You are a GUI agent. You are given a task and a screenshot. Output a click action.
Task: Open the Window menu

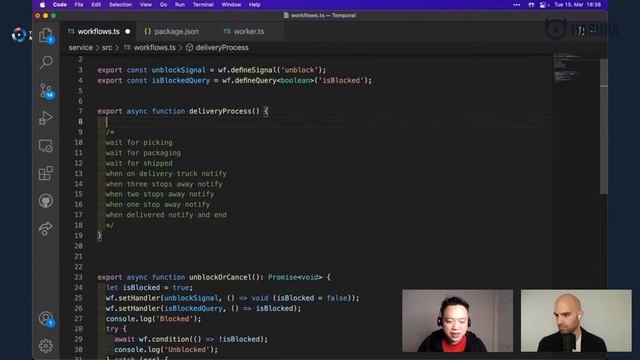point(231,5)
